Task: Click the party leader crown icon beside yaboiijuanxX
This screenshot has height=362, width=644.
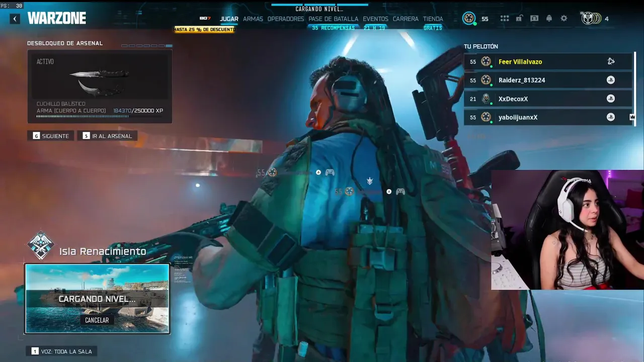Action: click(x=632, y=117)
